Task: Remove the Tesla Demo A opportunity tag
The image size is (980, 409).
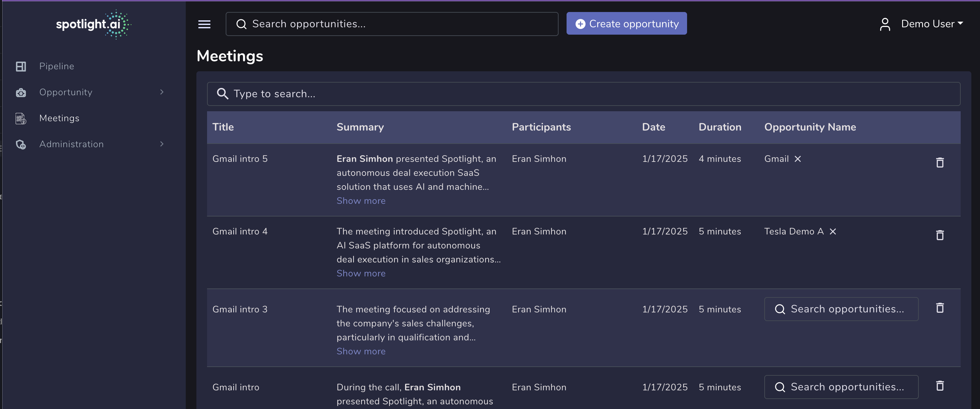Action: tap(833, 231)
